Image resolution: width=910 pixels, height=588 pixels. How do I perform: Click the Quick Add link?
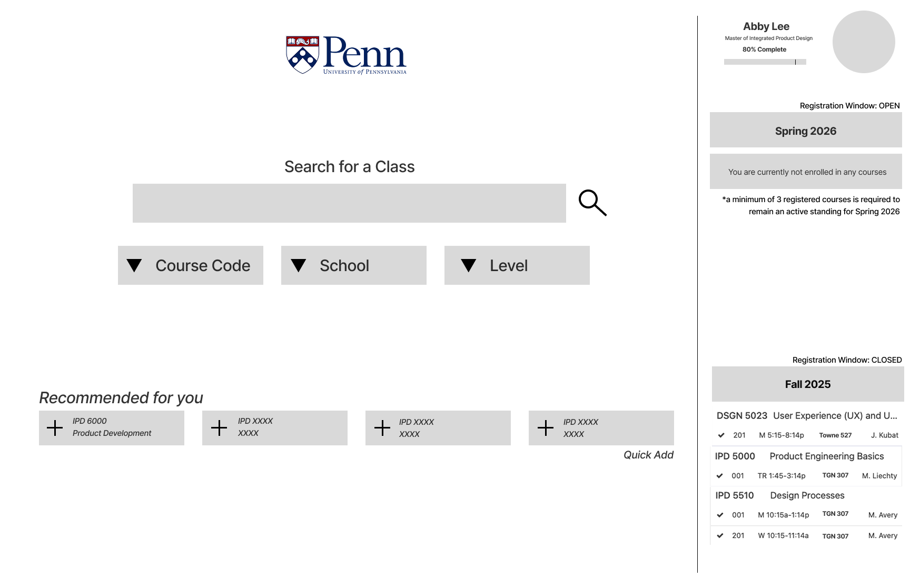coord(648,455)
